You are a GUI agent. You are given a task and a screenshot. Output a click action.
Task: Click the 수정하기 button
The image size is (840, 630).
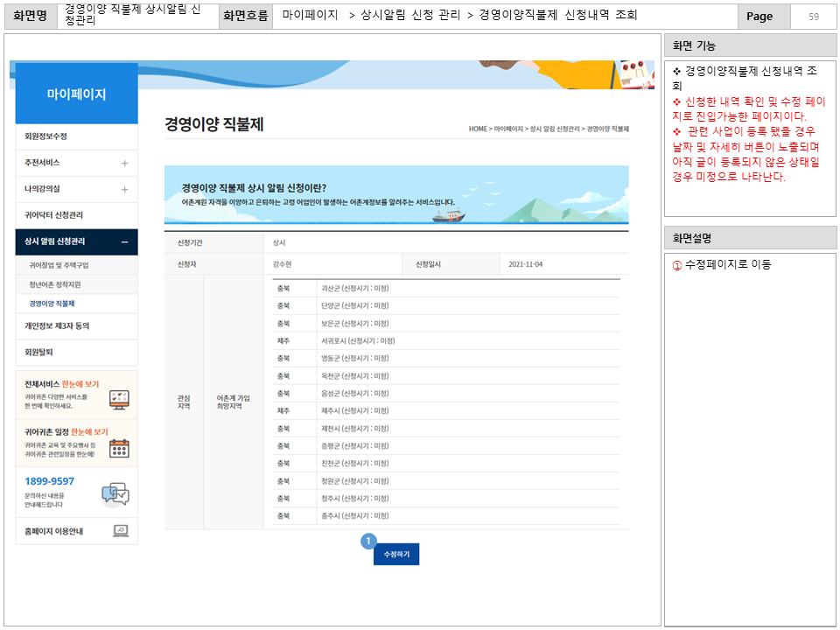coord(396,554)
